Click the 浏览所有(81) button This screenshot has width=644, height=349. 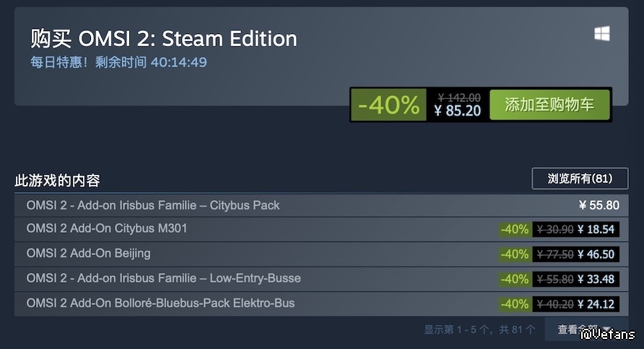click(x=580, y=178)
